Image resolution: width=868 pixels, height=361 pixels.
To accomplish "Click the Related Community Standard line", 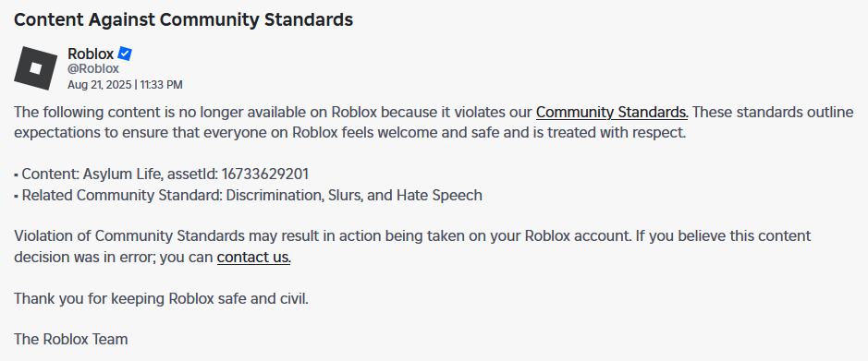I will [248, 195].
